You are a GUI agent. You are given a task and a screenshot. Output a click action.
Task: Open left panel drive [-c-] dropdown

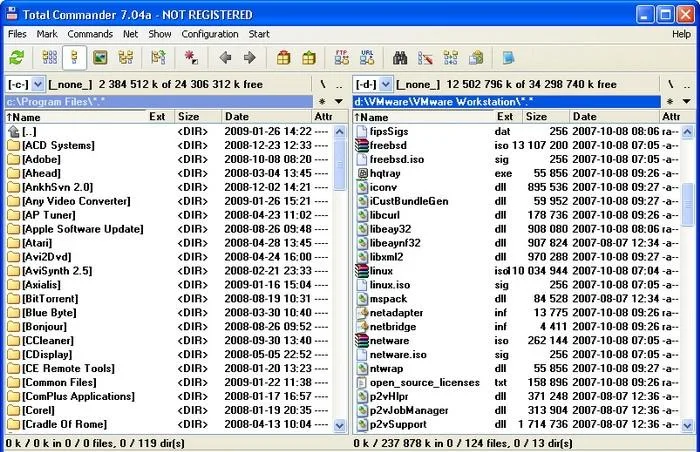tap(38, 84)
